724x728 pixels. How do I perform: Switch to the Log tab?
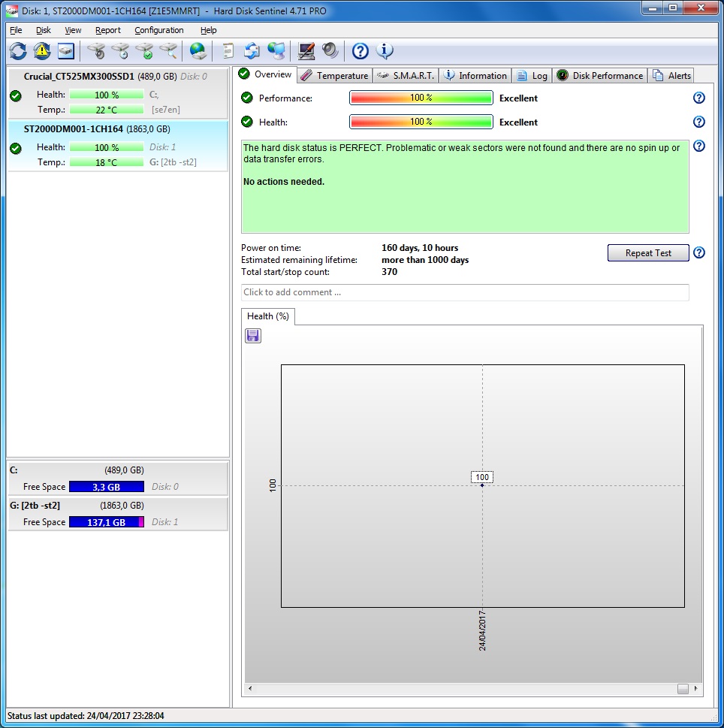pos(532,76)
